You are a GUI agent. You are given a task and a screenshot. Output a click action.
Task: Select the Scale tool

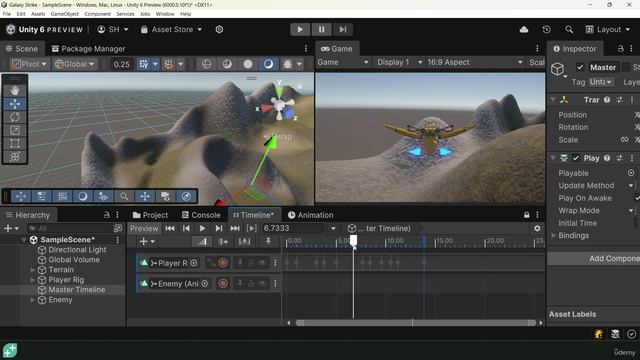pos(15,130)
